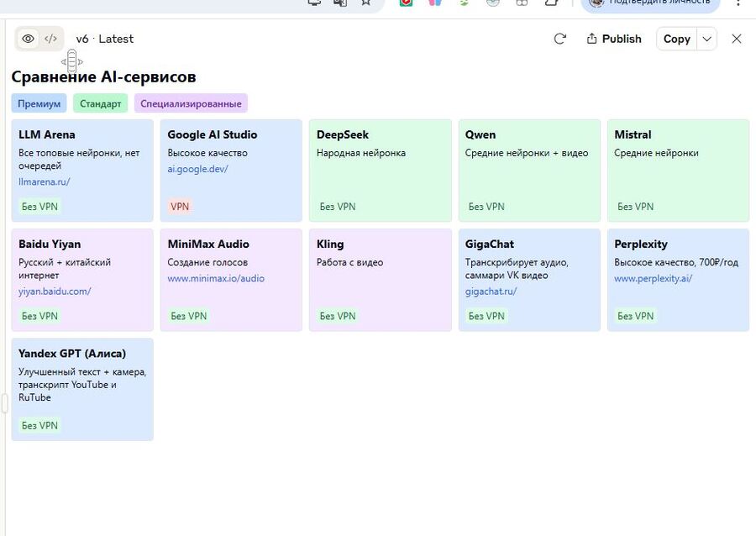Screen dimensions: 756x536
Task: Open the llmarena.ru link
Action: click(45, 181)
